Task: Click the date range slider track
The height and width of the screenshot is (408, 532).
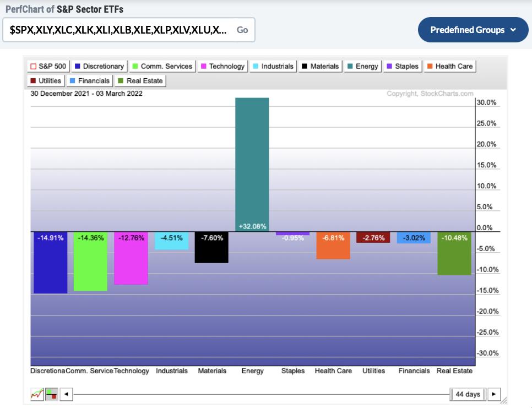Action: coord(259,394)
